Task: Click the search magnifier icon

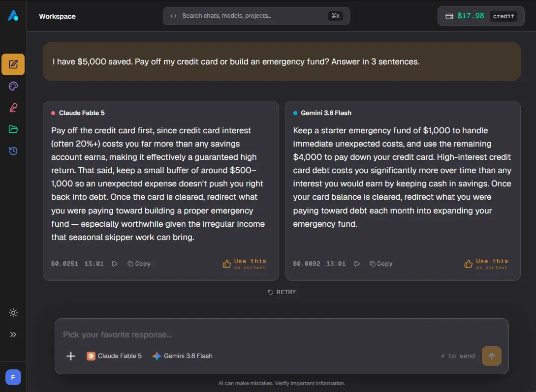Action: 174,16
